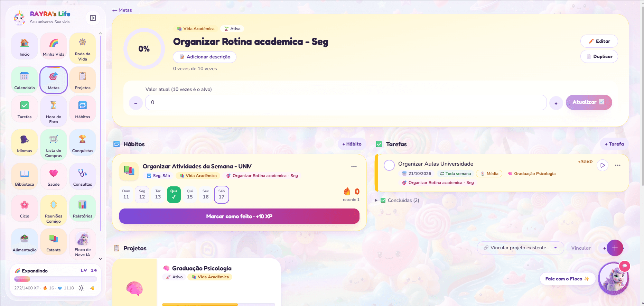The image size is (644, 306).
Task: Click Marcar como feito button
Action: pos(239,216)
